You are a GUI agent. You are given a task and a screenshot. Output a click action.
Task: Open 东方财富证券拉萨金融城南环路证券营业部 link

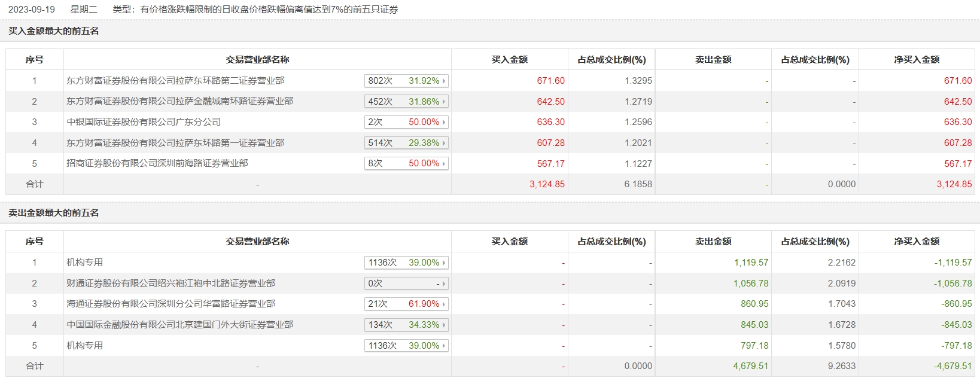tap(180, 101)
